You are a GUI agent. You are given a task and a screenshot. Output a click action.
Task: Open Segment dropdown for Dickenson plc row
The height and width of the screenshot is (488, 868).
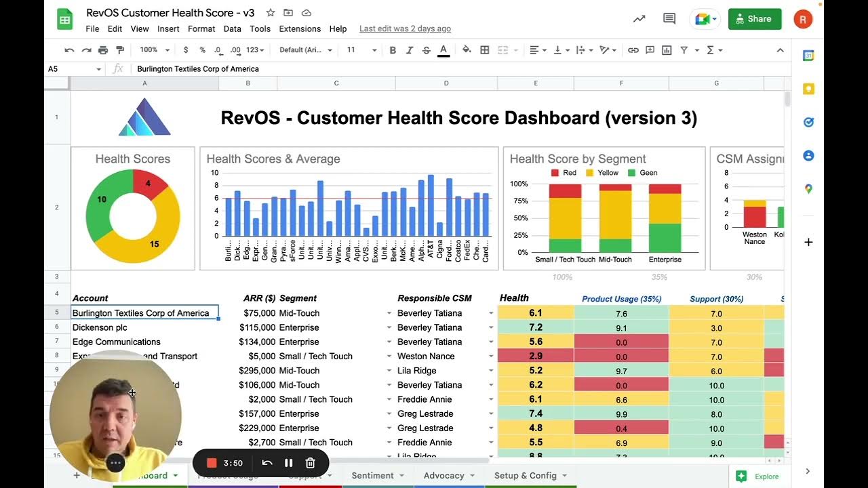click(389, 328)
